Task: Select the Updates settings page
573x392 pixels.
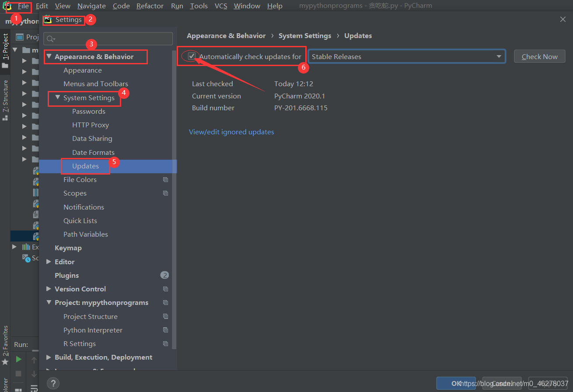Action: [x=86, y=166]
